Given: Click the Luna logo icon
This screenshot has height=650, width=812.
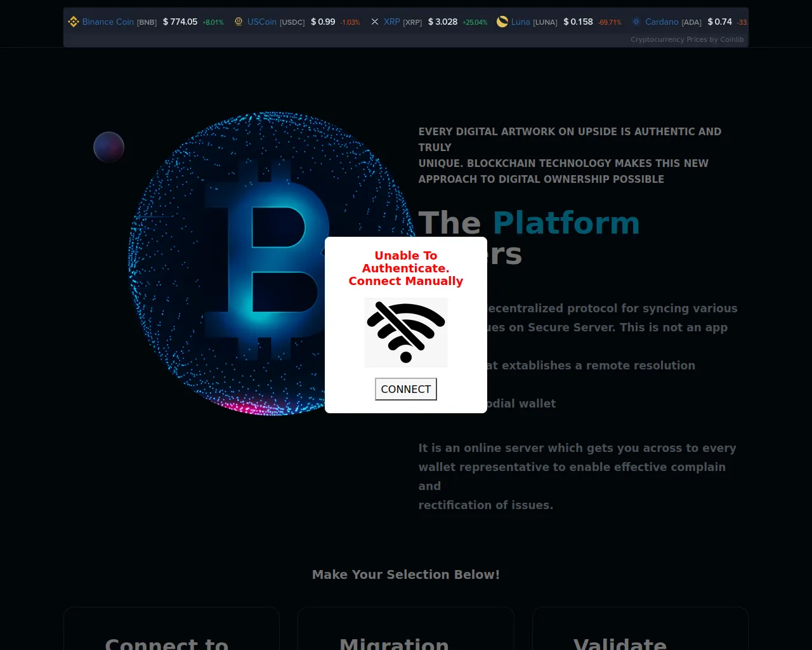Looking at the screenshot, I should tap(502, 22).
